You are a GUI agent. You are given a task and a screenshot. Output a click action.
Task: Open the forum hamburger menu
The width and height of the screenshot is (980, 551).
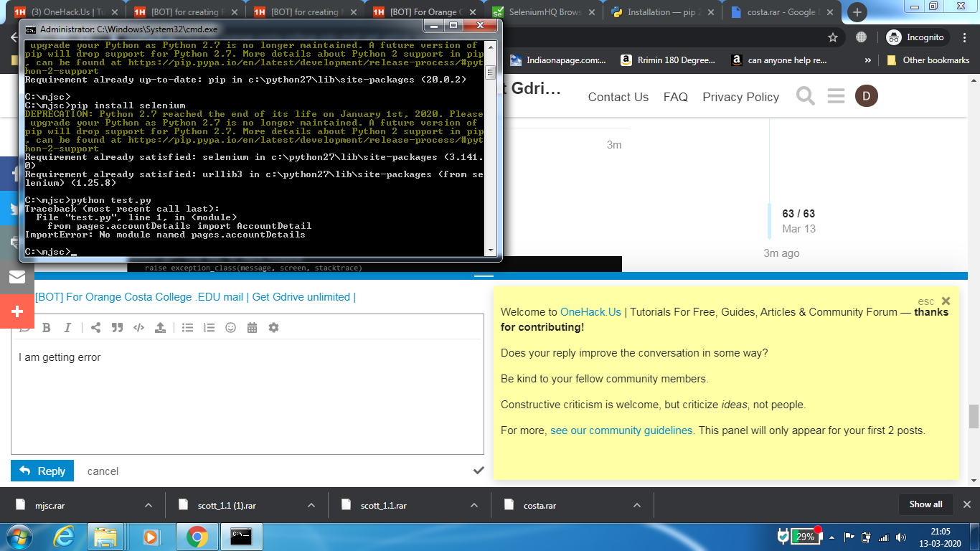(x=836, y=96)
